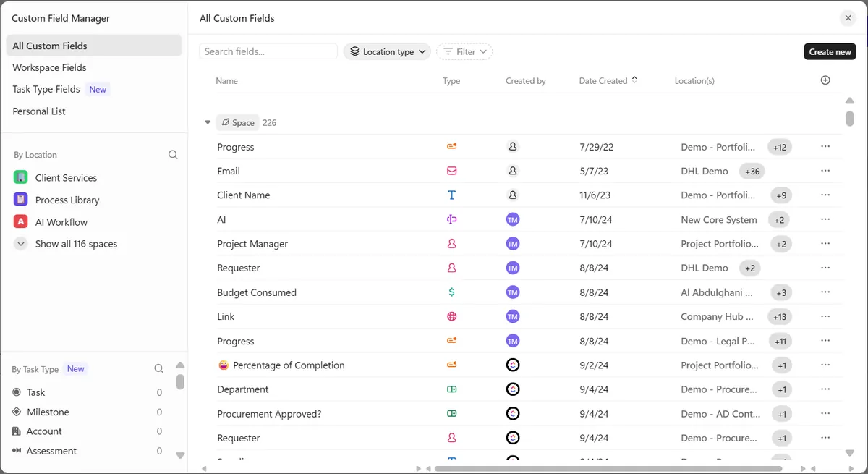Click the Milestone task type icon
The height and width of the screenshot is (474, 868).
pyautogui.click(x=17, y=412)
